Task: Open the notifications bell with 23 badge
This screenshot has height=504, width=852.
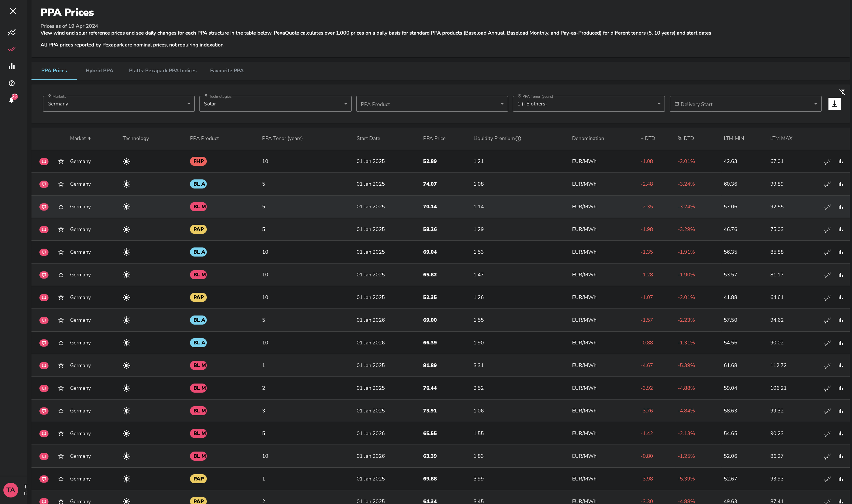Action: click(12, 99)
